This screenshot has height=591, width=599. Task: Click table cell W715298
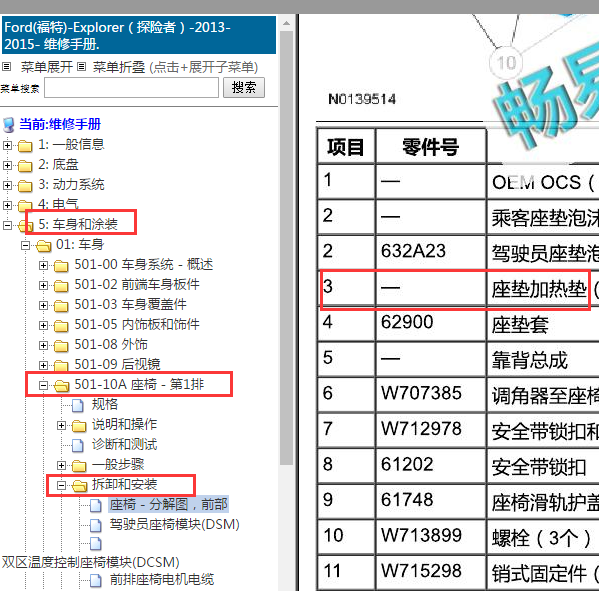[x=431, y=572]
